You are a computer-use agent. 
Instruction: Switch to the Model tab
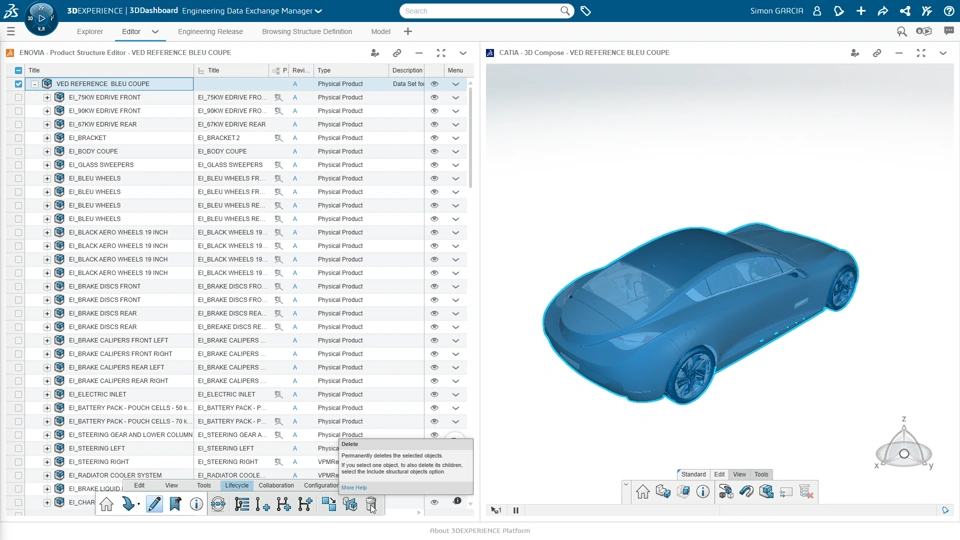point(380,31)
